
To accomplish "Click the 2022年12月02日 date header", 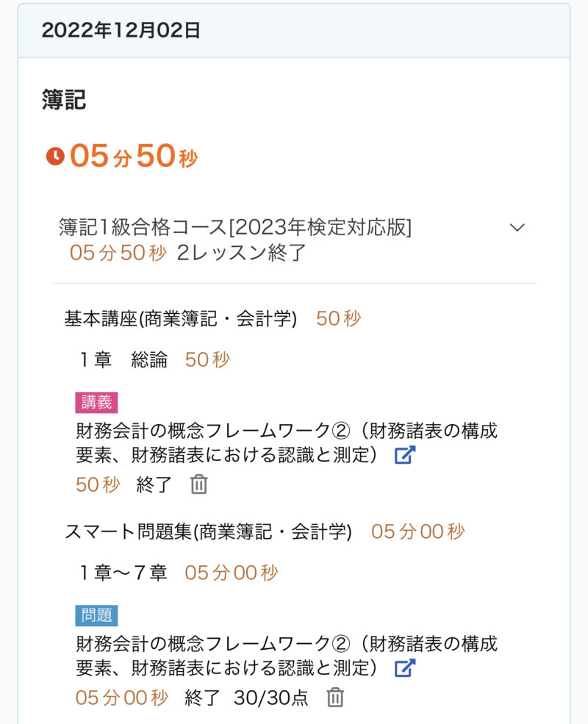I will [x=121, y=31].
